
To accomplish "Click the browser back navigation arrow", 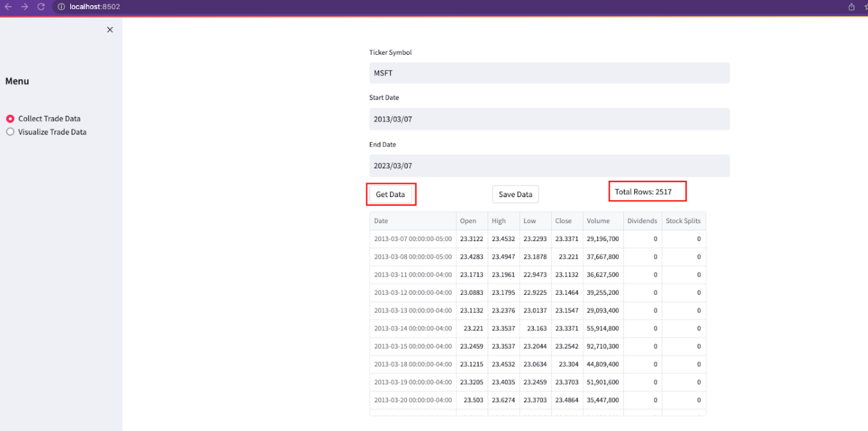I will 8,7.
